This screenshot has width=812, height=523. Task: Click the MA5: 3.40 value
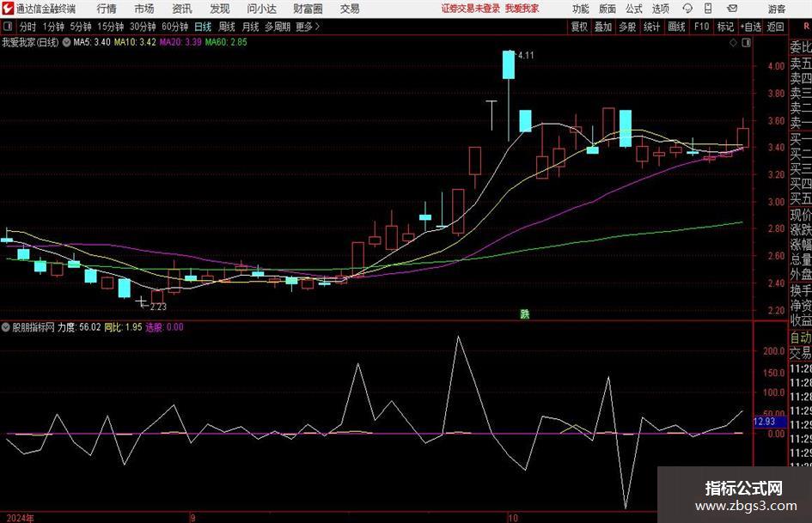pyautogui.click(x=92, y=42)
